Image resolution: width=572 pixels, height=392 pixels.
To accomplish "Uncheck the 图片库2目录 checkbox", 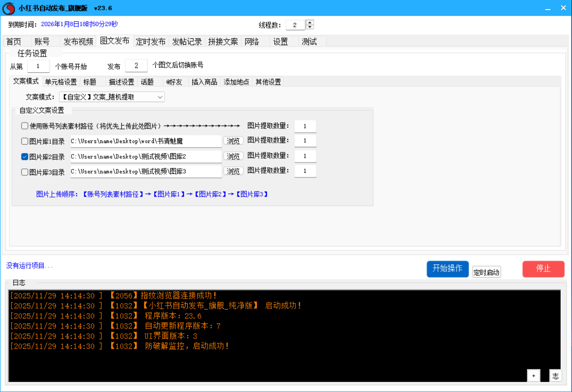I will click(25, 157).
